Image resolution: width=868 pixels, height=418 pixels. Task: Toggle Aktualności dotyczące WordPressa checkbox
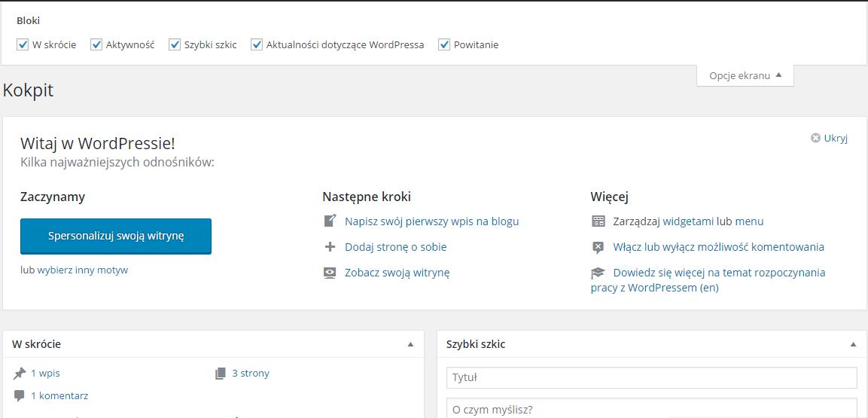(256, 45)
